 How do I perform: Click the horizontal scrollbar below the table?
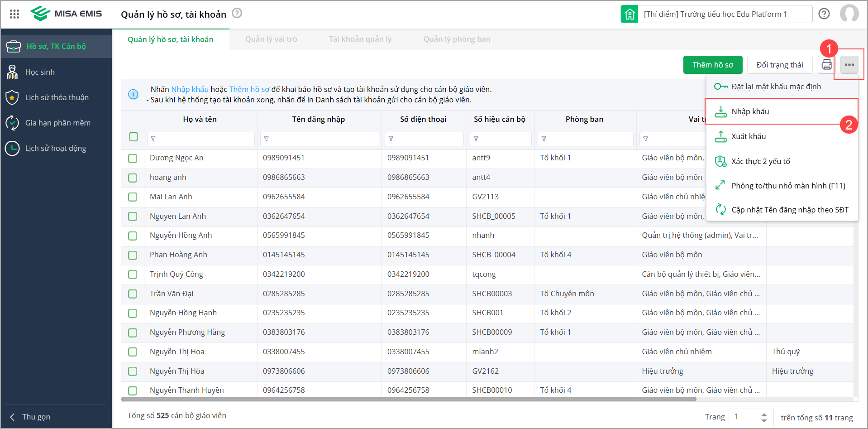[x=408, y=399]
